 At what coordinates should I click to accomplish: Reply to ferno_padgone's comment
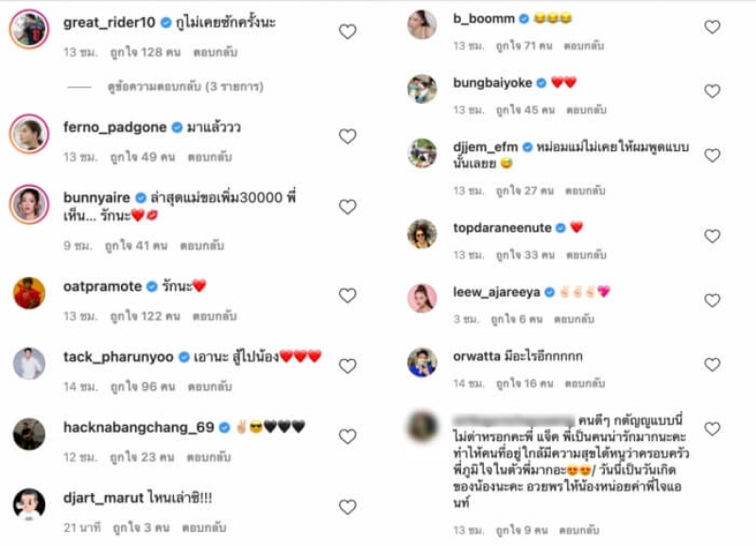tap(210, 157)
